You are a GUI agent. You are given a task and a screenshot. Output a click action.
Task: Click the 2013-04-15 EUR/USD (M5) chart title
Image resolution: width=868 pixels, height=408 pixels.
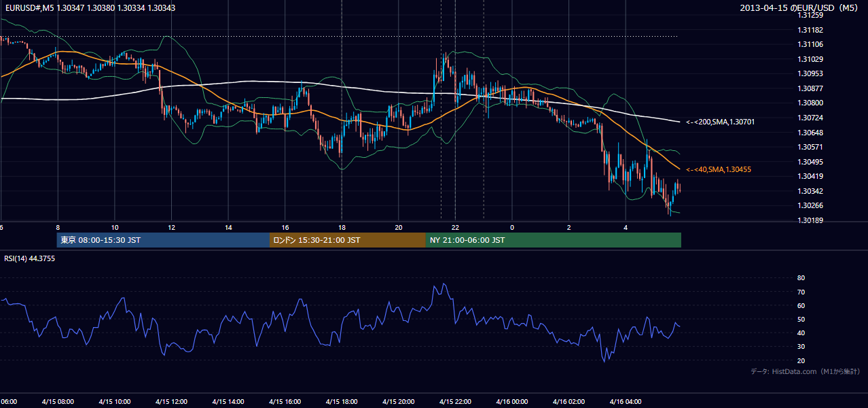coord(800,8)
